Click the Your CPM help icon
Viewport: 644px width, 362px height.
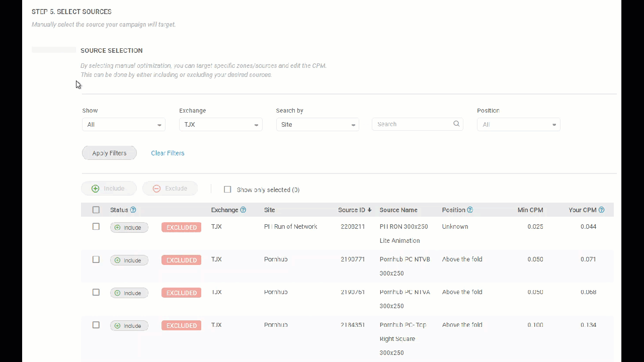point(601,210)
